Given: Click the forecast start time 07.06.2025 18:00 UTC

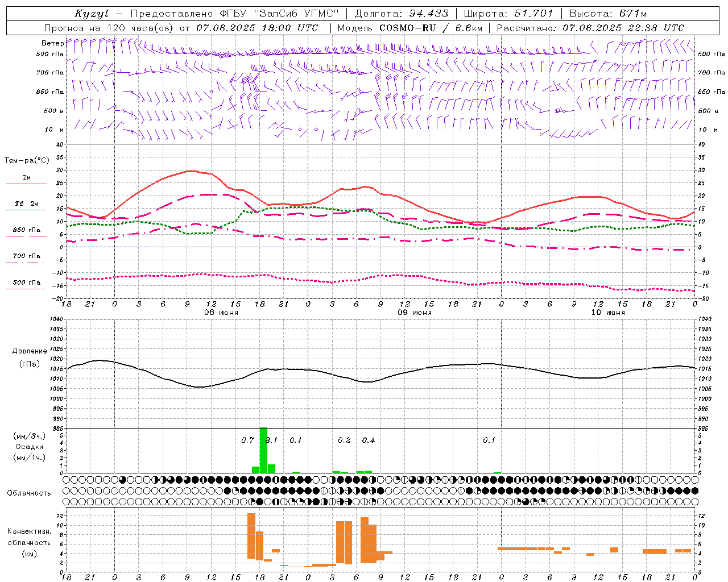Looking at the screenshot, I should click(257, 28).
